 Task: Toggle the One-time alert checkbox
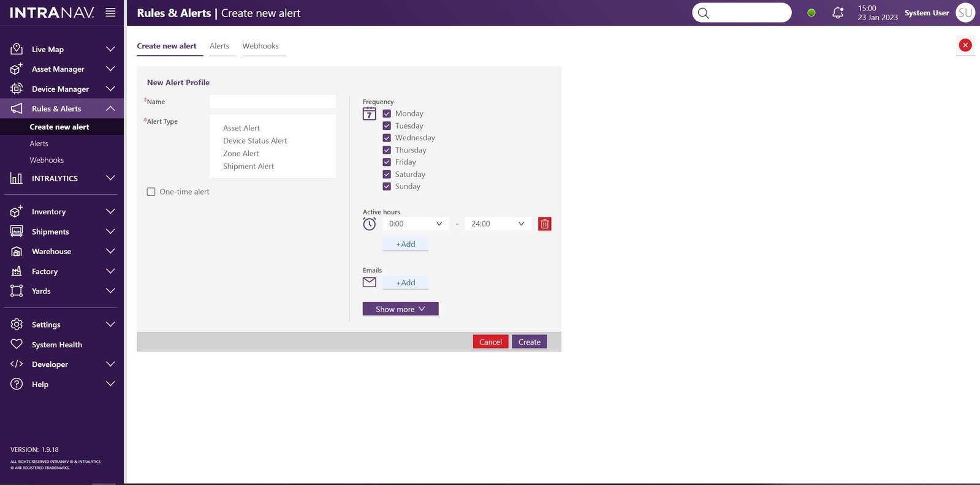coord(151,192)
